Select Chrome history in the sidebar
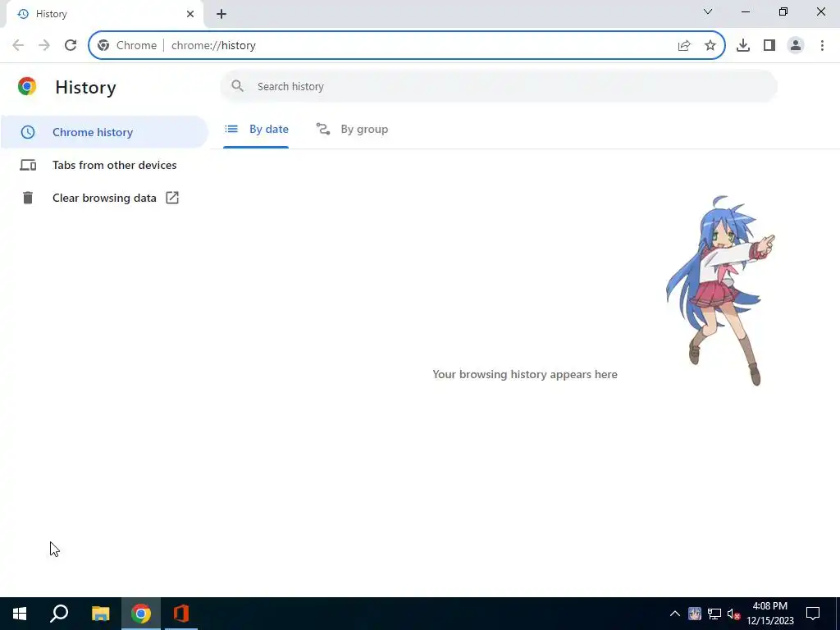840x630 pixels. 104,132
